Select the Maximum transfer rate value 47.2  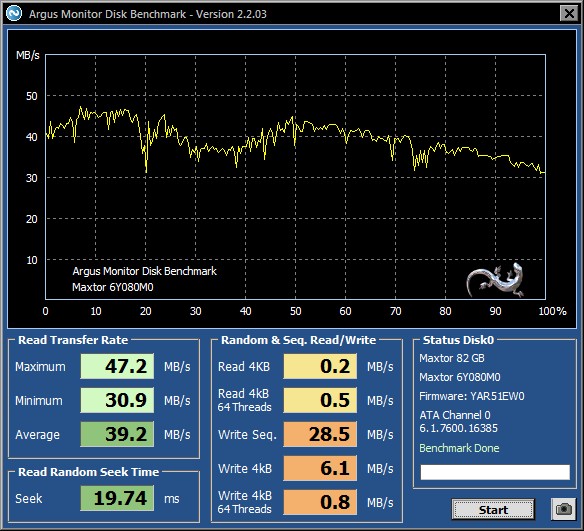(117, 366)
